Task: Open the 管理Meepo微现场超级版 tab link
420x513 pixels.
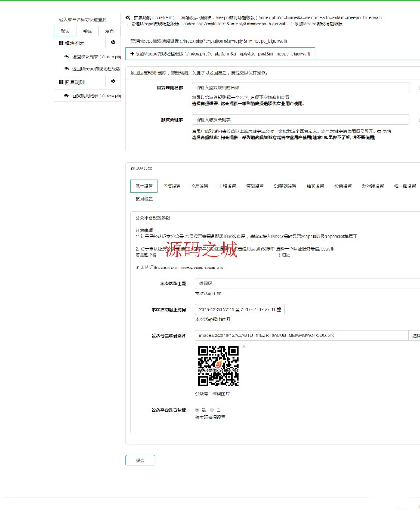Action: (x=208, y=41)
